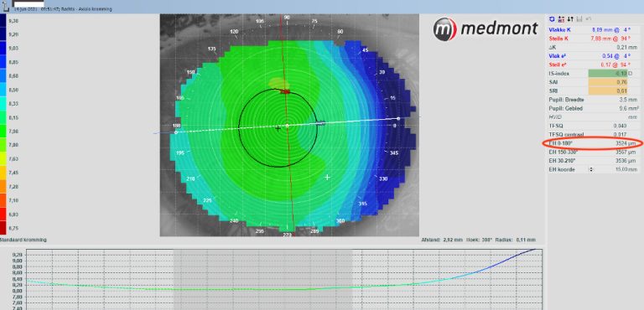The width and height of the screenshot is (644, 310).
Task: Click the up-down arrows sort icon
Action: point(570,19)
